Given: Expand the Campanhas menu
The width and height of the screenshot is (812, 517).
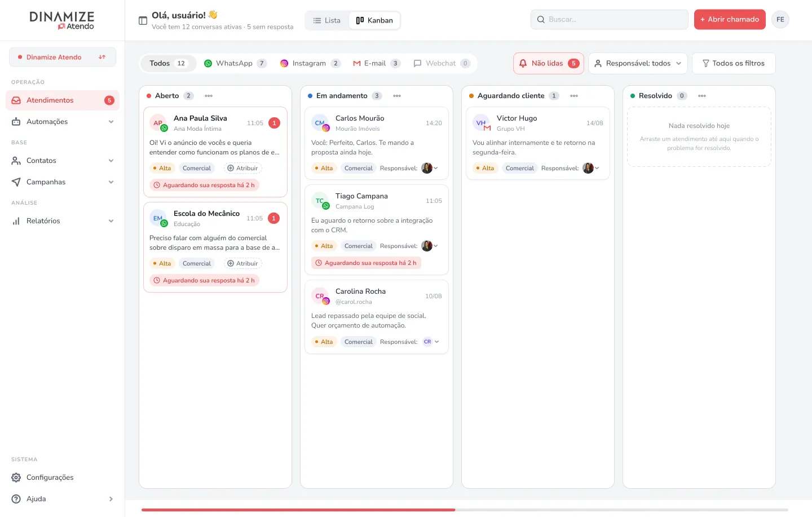Looking at the screenshot, I should [x=111, y=182].
